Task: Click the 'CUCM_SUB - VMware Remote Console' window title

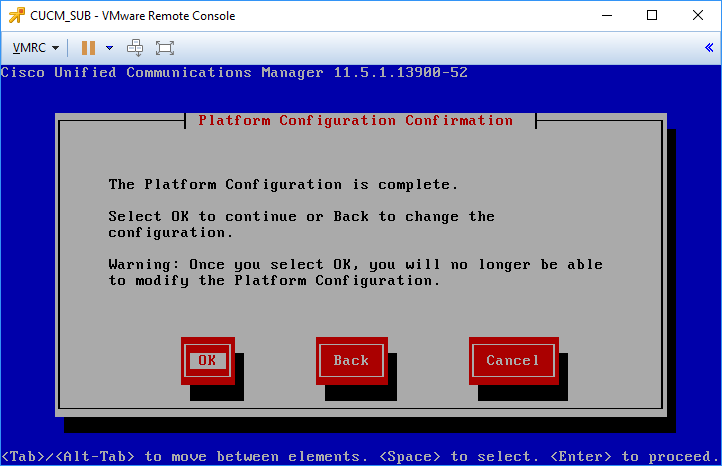Action: click(133, 16)
